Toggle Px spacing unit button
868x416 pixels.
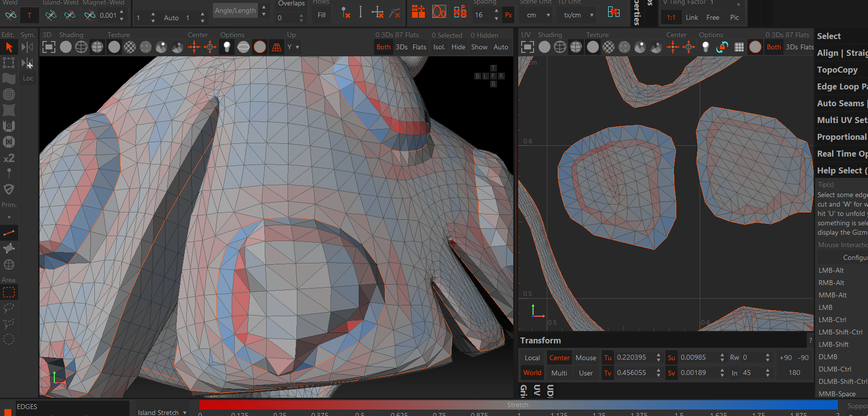pos(508,15)
